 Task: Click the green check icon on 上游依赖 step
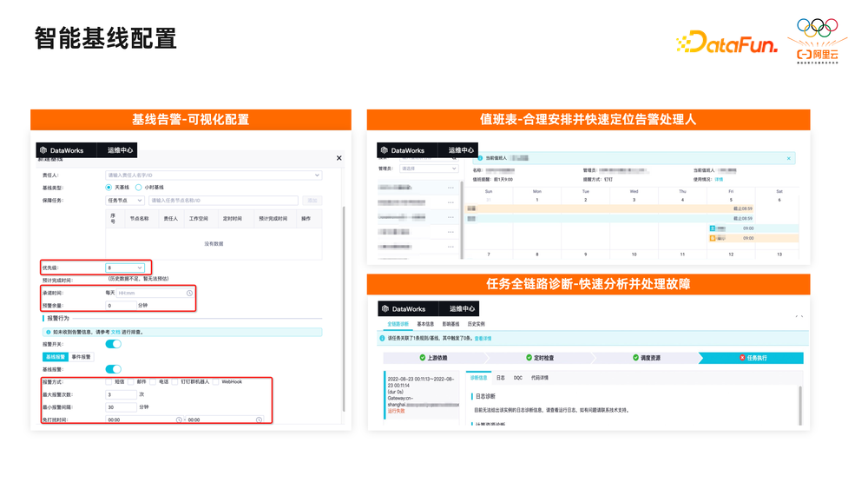tap(423, 358)
